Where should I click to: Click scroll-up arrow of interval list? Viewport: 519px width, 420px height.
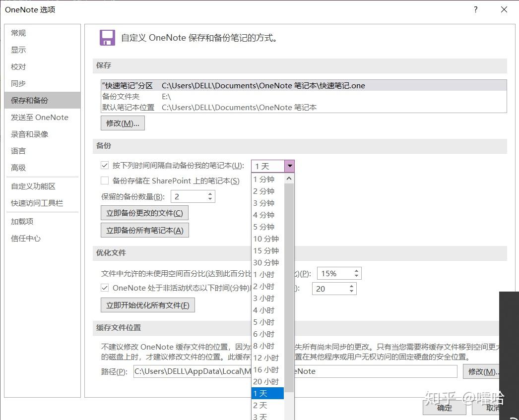(x=289, y=179)
